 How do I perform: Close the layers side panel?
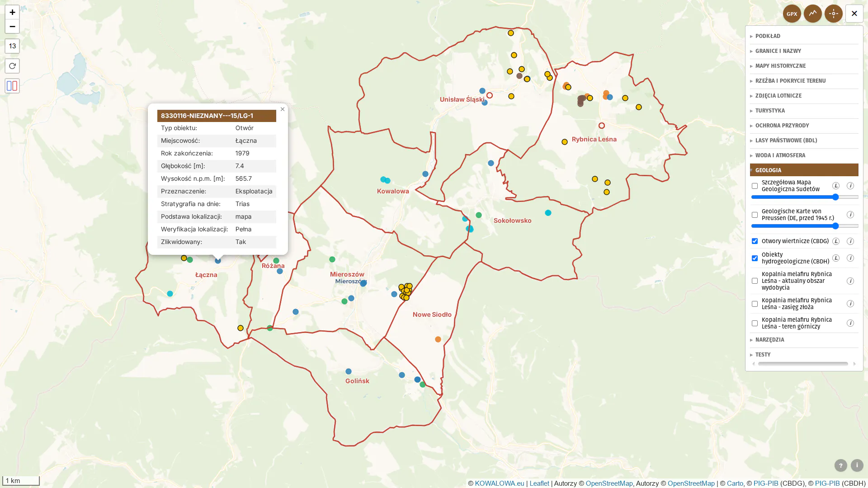click(854, 14)
